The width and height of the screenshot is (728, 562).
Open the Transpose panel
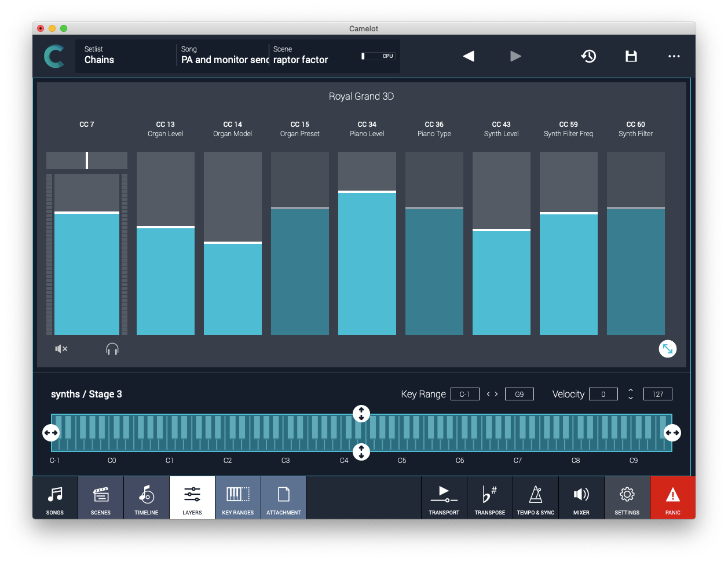coord(490,498)
